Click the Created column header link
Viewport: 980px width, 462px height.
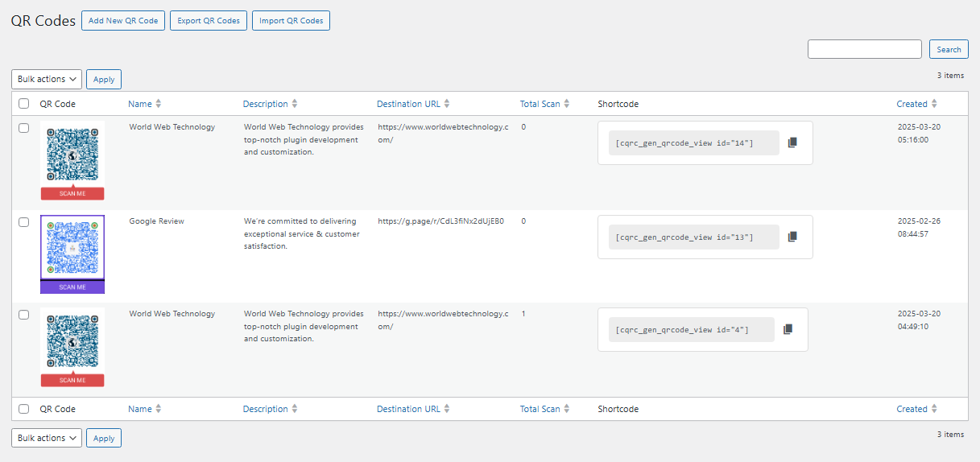[x=912, y=104]
